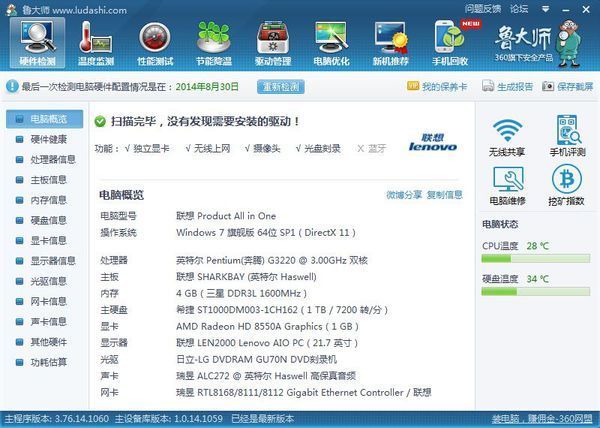This screenshot has height=428, width=600.
Task: Open the 挖矿指数 Bitcoin mining index
Action: (x=567, y=185)
